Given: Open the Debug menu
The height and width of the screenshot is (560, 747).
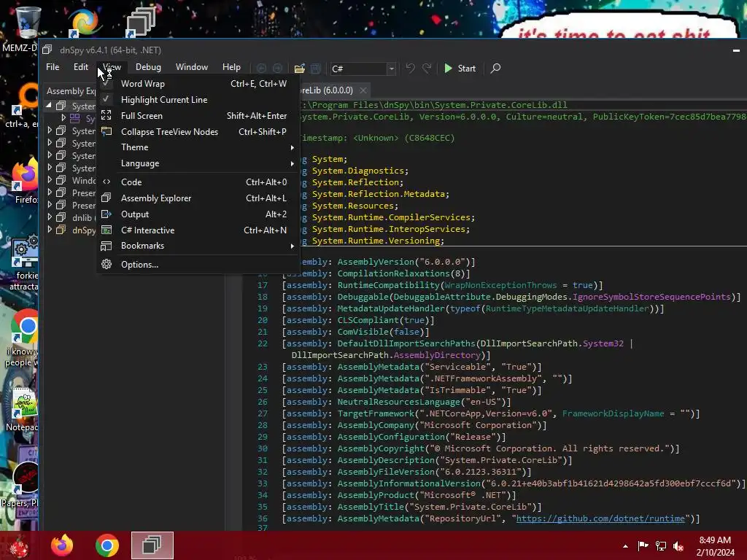Looking at the screenshot, I should 148,67.
